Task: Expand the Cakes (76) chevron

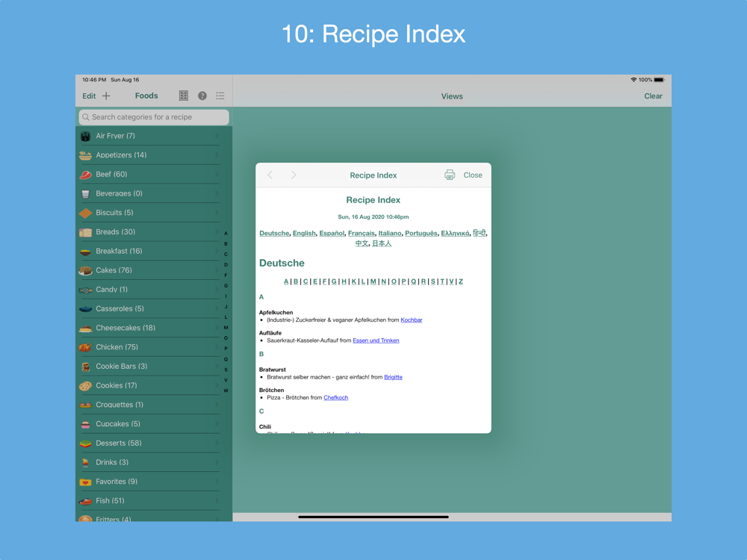Action: 217,270
